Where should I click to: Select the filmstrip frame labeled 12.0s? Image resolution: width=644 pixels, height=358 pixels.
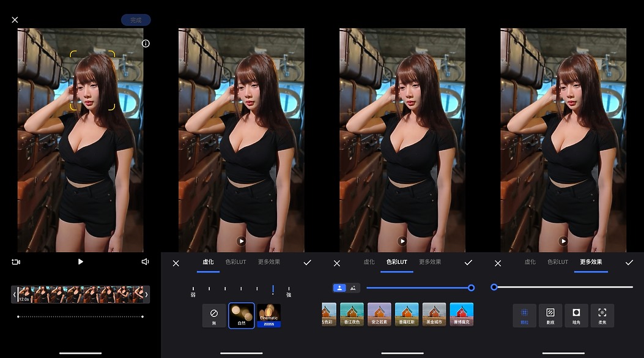(x=26, y=295)
